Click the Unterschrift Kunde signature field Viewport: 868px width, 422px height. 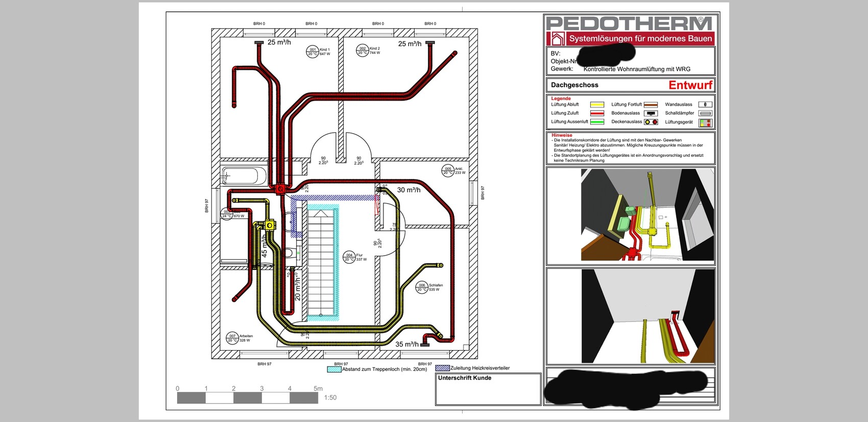(x=488, y=390)
